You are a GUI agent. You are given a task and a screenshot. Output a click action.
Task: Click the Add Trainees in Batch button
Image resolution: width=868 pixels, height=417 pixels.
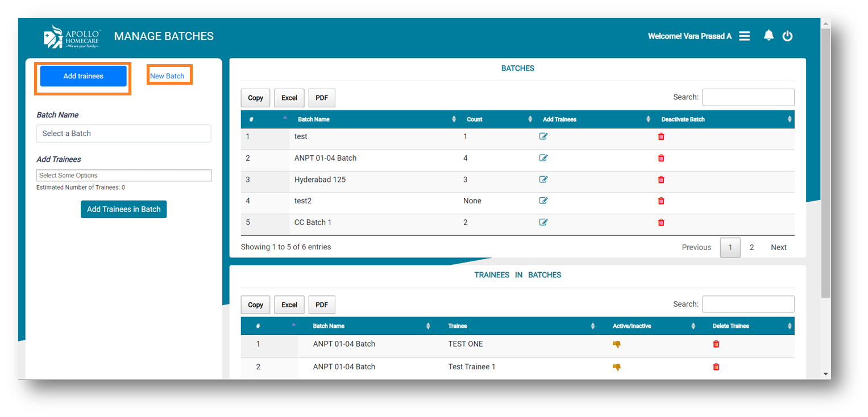123,209
